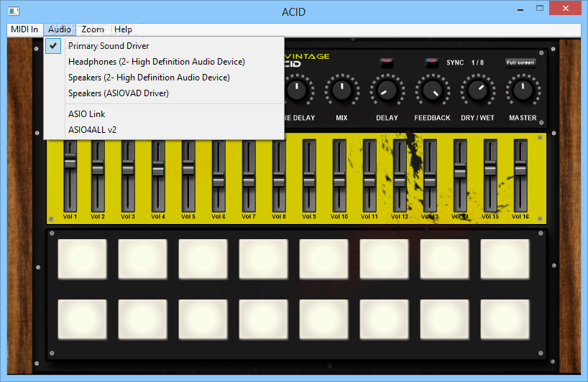The height and width of the screenshot is (382, 588).
Task: Click the DRY / WET knob
Action: (478, 90)
